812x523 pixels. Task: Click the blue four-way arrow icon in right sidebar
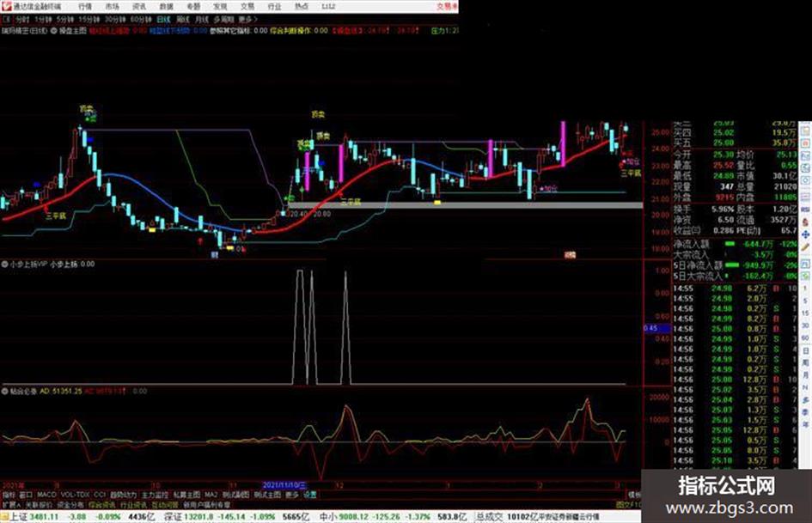coord(805,235)
